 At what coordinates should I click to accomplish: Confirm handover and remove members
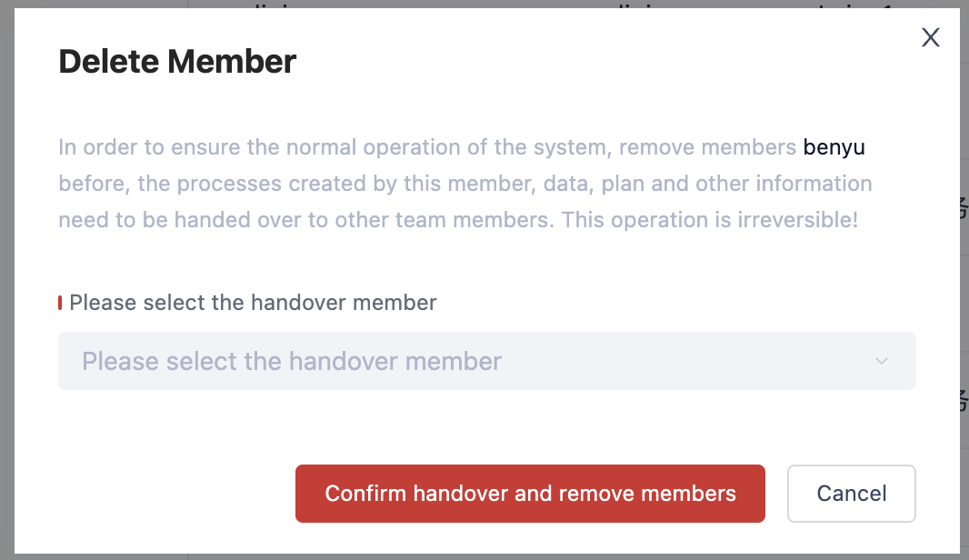(530, 494)
